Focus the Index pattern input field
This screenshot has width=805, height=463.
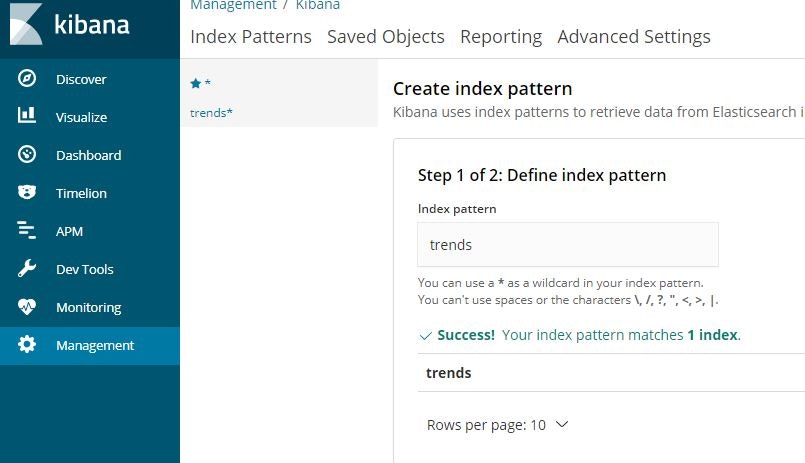(568, 244)
